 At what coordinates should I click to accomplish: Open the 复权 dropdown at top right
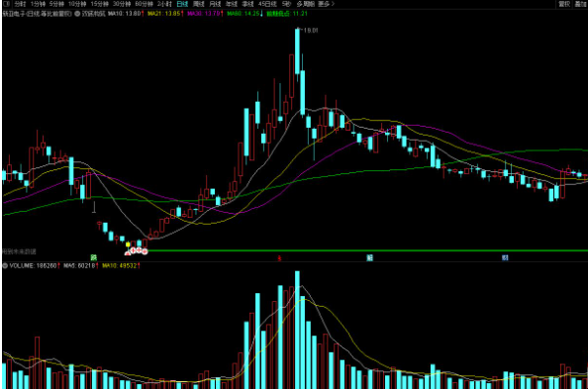pos(564,4)
